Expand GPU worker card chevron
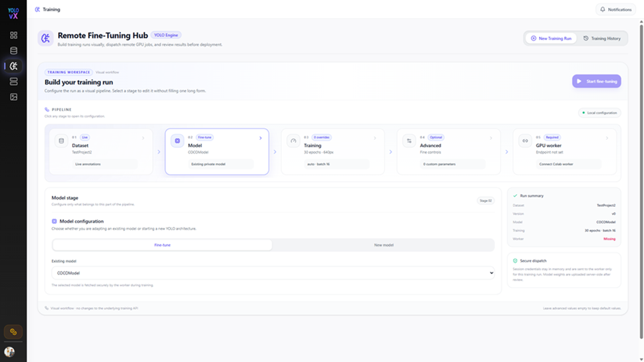The image size is (644, 362). (x=607, y=138)
